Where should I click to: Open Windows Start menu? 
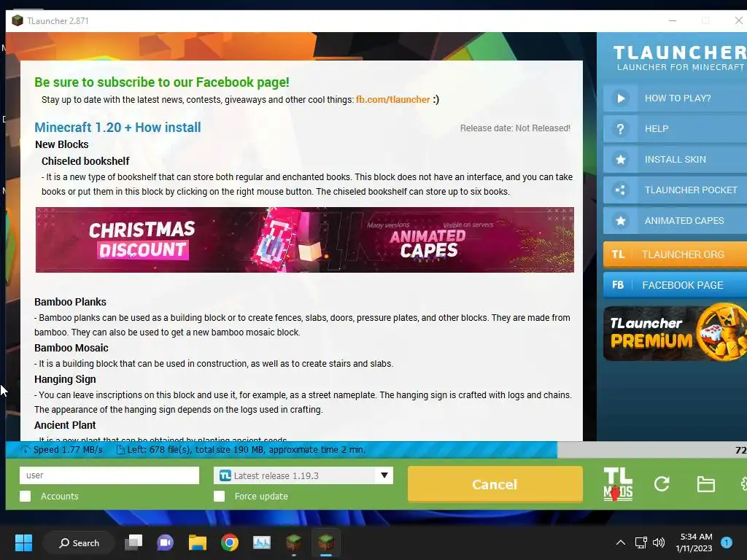(x=23, y=542)
